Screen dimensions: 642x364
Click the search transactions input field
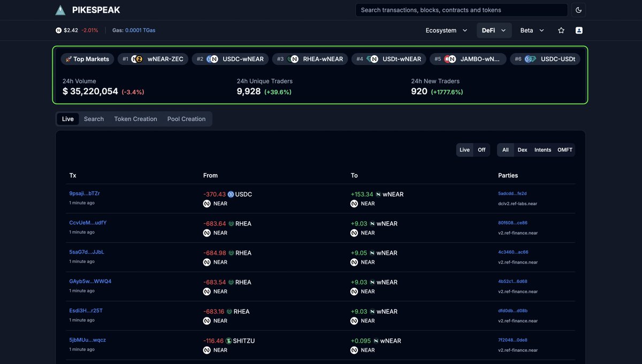click(461, 10)
